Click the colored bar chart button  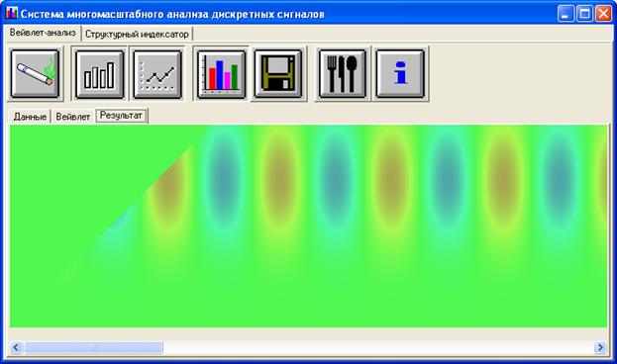221,74
